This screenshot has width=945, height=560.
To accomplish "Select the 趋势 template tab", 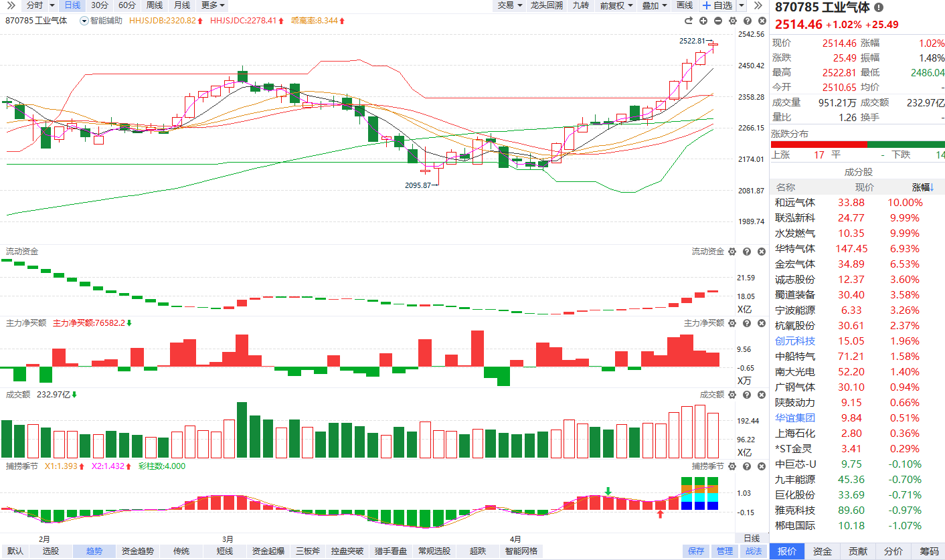I will 94,551.
